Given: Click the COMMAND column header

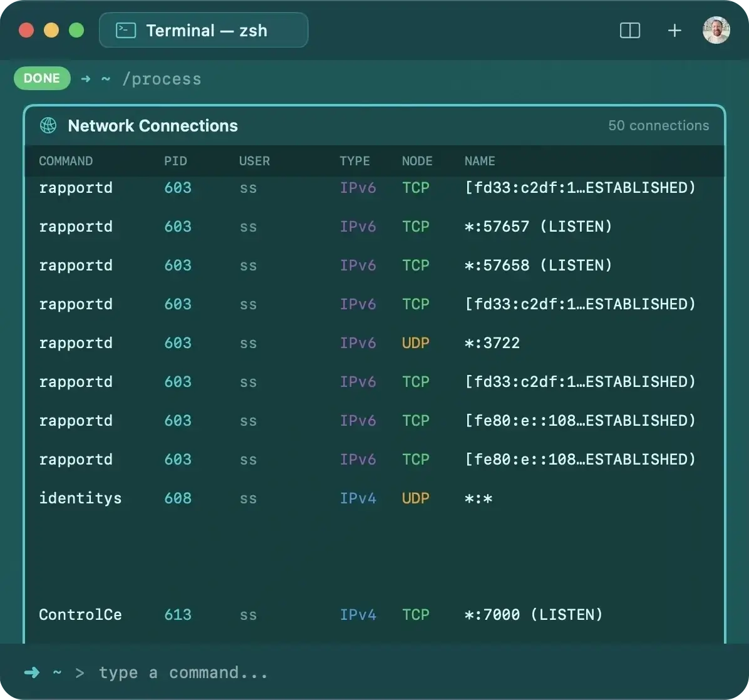Looking at the screenshot, I should point(66,161).
